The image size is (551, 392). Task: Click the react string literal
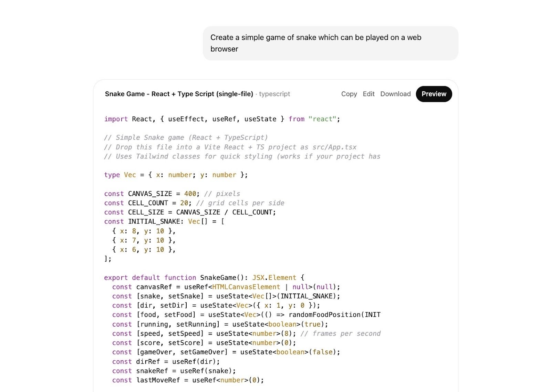coord(323,119)
